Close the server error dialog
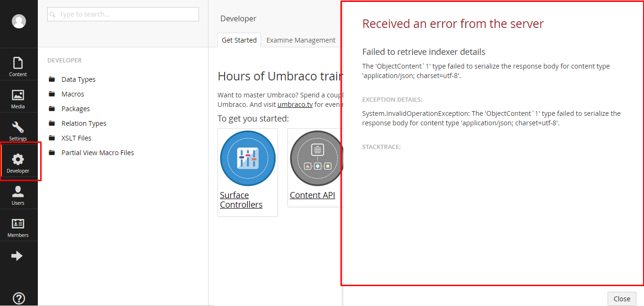The height and width of the screenshot is (306, 644). [622, 299]
